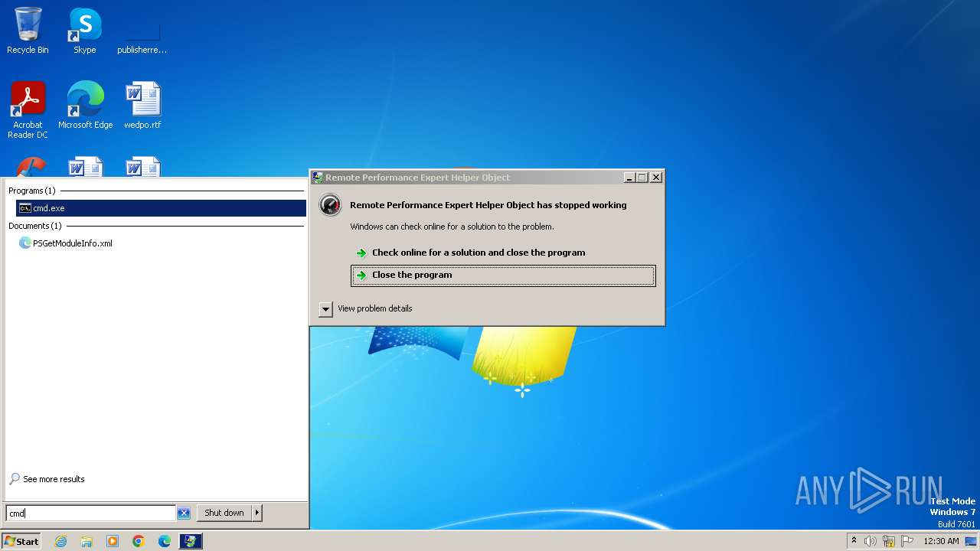The image size is (980, 551).
Task: Click the speedometer icon in error dialog
Action: pos(330,204)
